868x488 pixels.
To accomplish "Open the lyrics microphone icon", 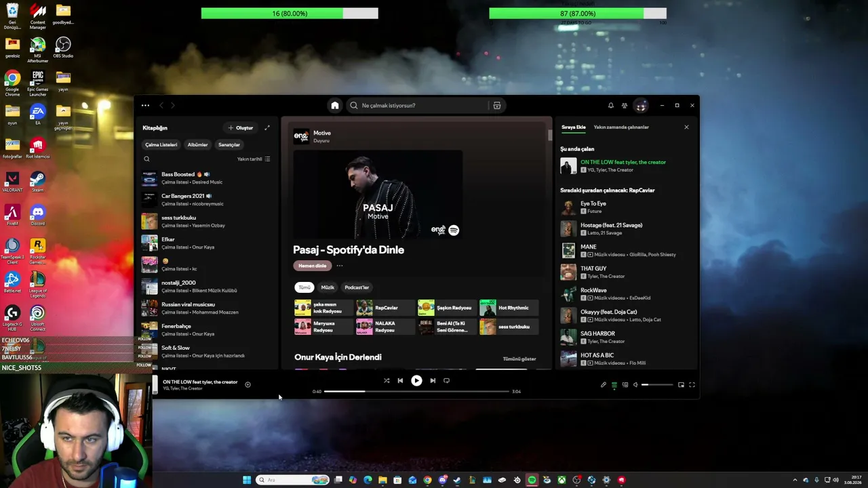I will coord(603,385).
